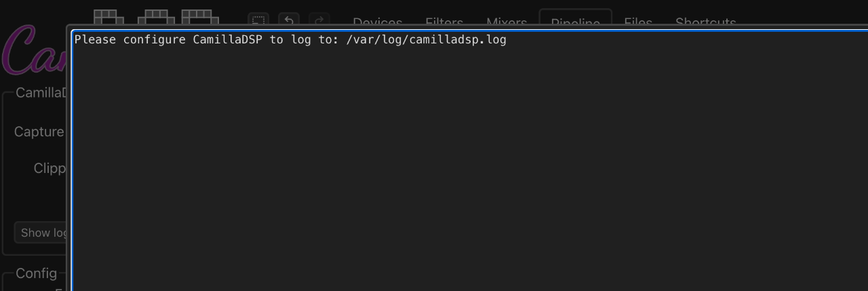This screenshot has height=291, width=868.
Task: Click the leftmost brick-pattern layout icon
Action: click(108, 17)
